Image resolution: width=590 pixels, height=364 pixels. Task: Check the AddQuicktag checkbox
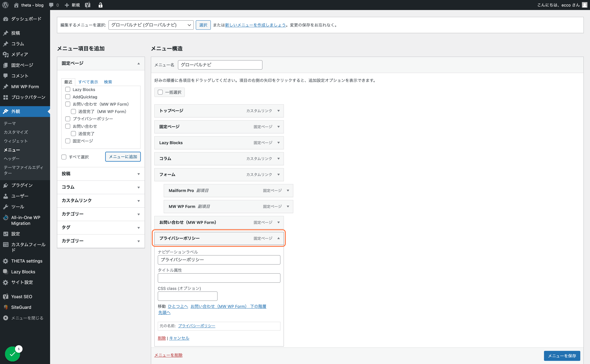click(x=68, y=97)
